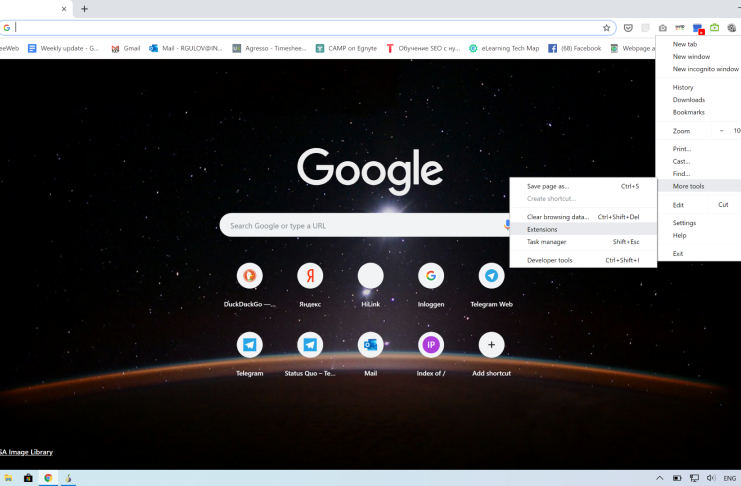741x486 pixels.
Task: Open the CAMP on Egnyte bookmark
Action: pos(346,48)
